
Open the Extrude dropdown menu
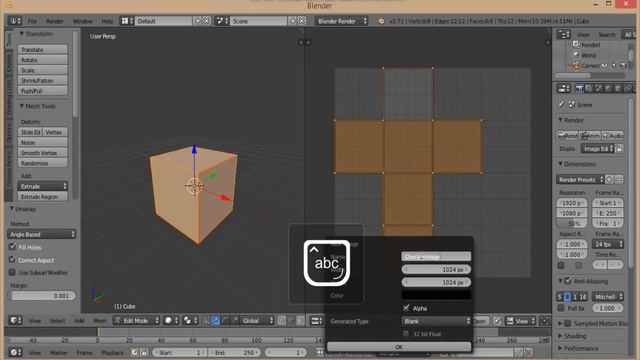(42, 186)
